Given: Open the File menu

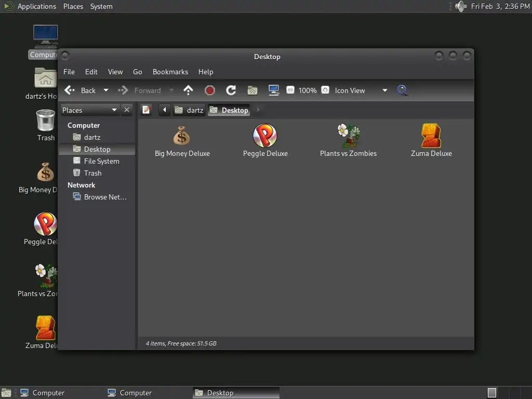Looking at the screenshot, I should (x=69, y=72).
